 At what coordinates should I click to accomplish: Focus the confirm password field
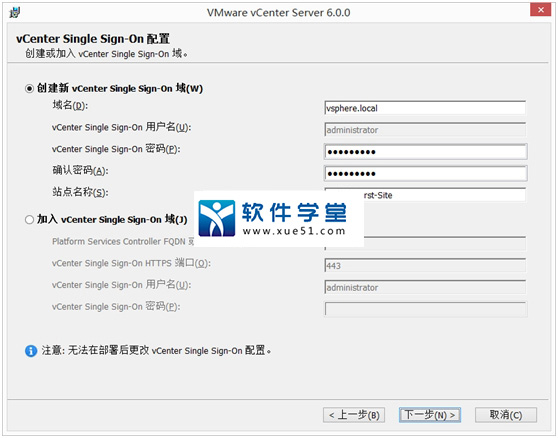[426, 174]
